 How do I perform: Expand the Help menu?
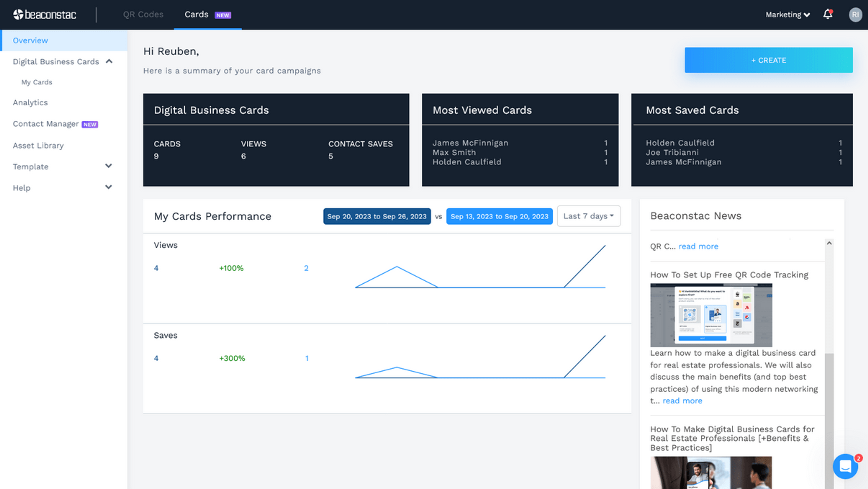(108, 187)
